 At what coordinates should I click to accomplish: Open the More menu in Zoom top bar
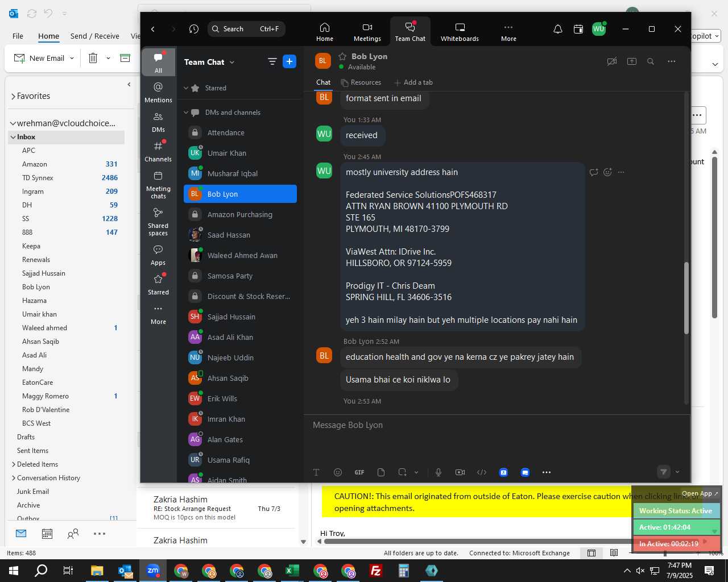pyautogui.click(x=508, y=32)
